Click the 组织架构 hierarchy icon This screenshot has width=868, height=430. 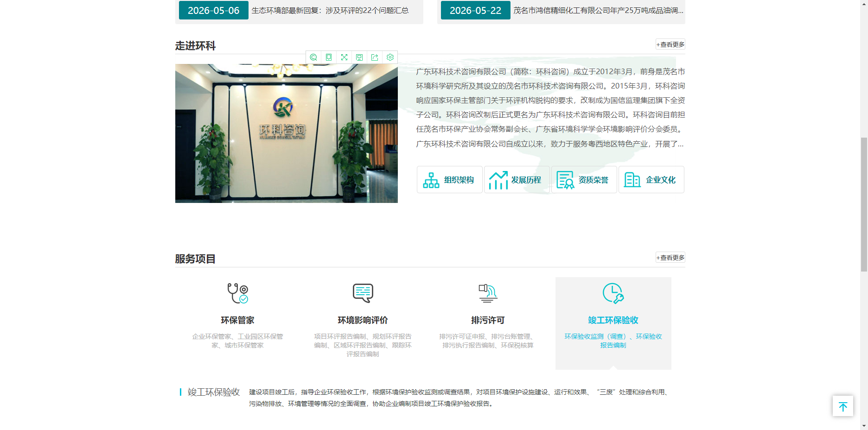click(x=431, y=180)
